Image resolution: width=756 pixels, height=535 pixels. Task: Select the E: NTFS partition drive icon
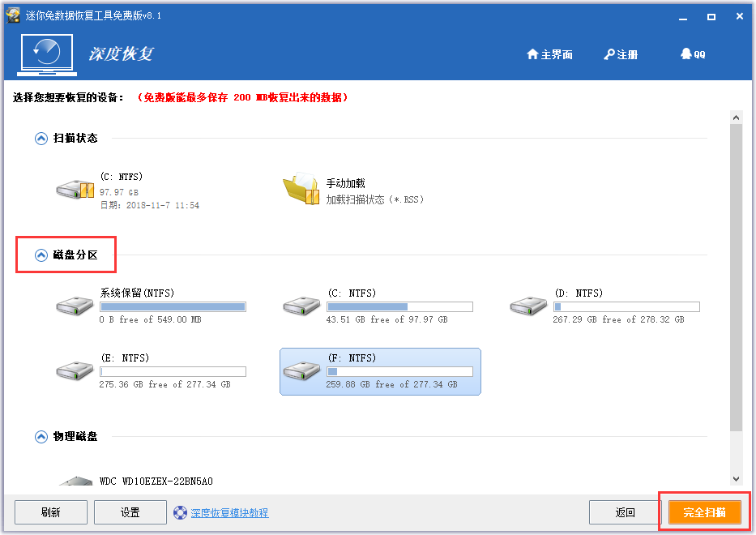[x=75, y=370]
